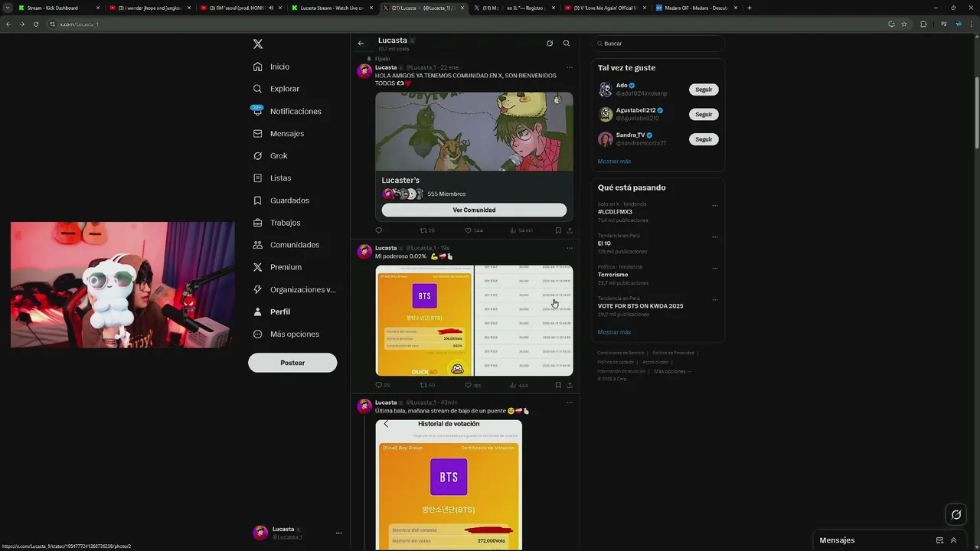
Task: Share the pinned community post
Action: tap(570, 230)
